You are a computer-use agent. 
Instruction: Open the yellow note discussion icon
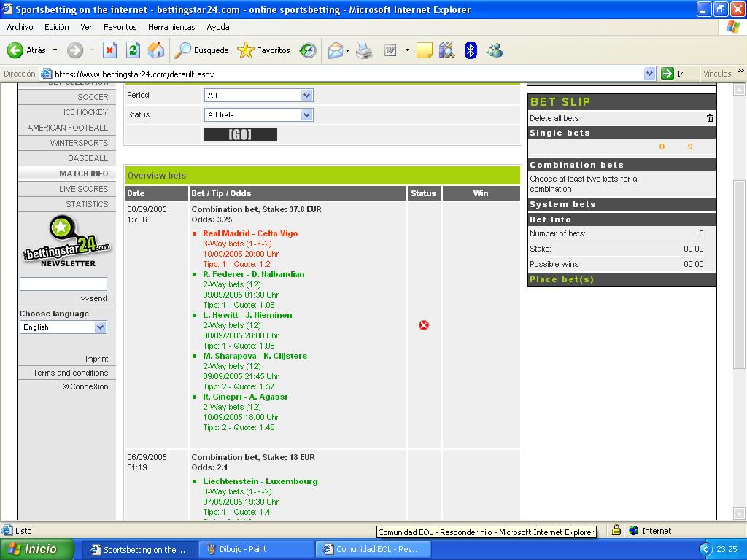(424, 50)
